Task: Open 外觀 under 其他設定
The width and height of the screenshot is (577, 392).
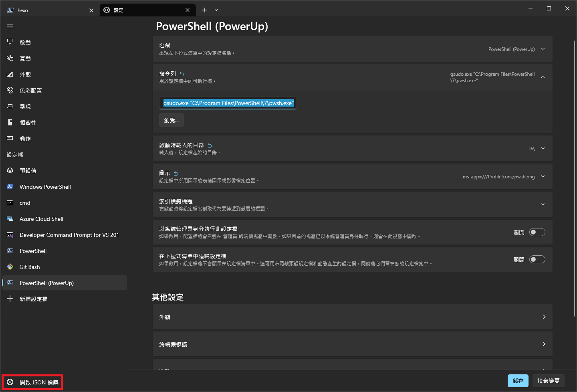Action: point(353,317)
